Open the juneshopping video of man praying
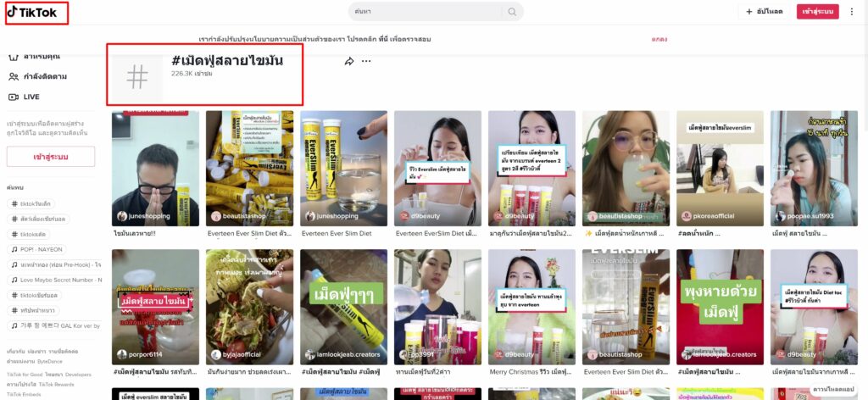Screen dimensions: 868x400 tap(155, 168)
